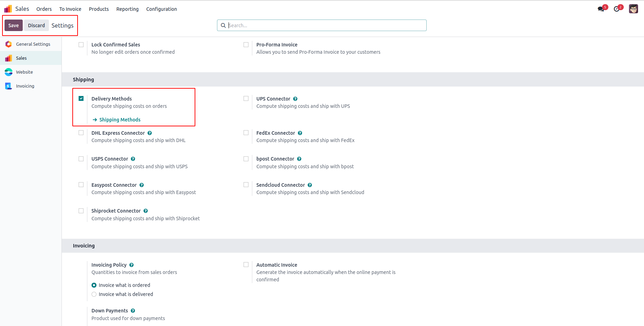The image size is (644, 326).
Task: Open the To Invoice menu
Action: [x=70, y=9]
